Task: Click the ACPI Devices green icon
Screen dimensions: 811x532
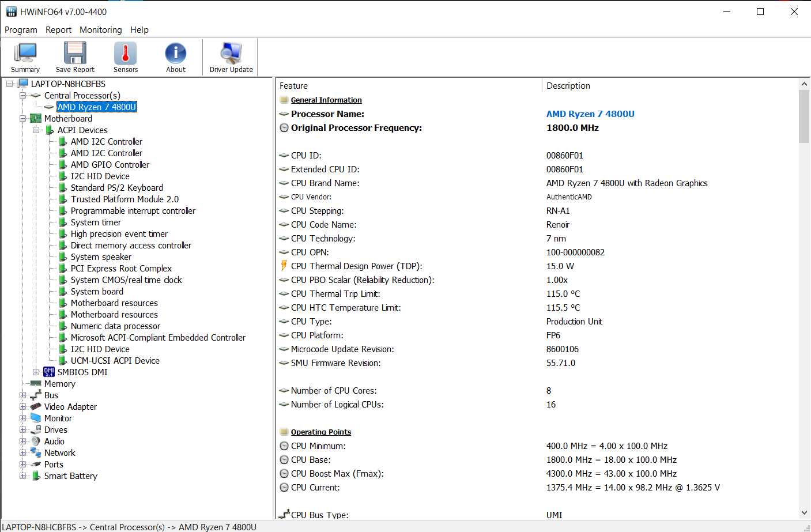Action: (50, 130)
